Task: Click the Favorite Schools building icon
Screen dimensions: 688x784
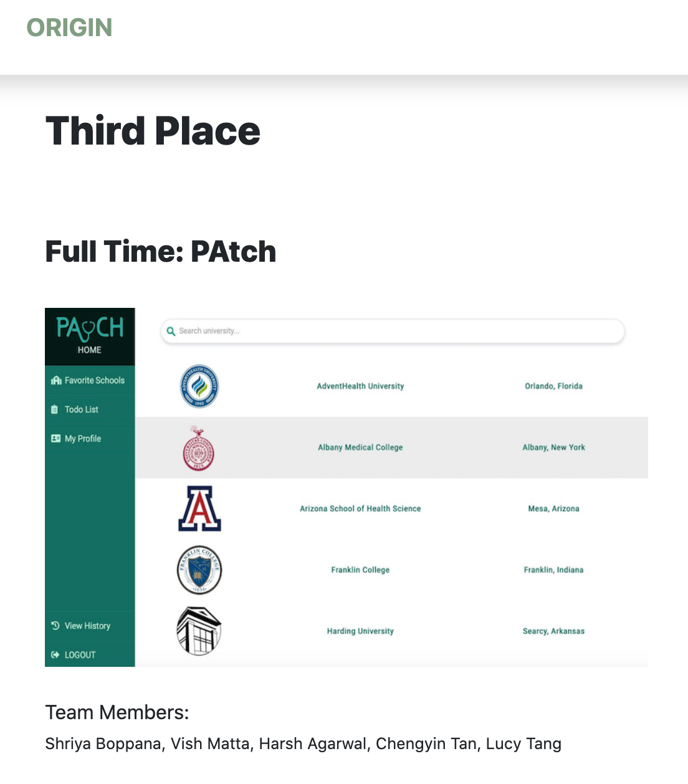Action: [x=56, y=380]
